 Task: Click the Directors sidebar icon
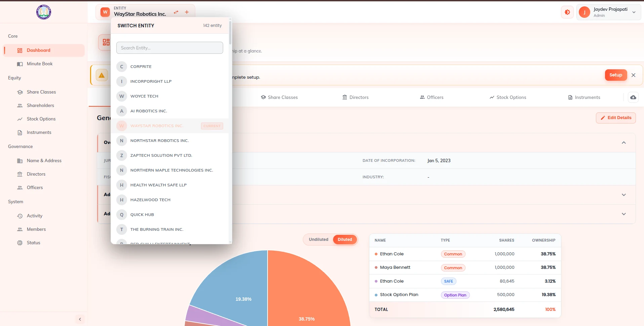point(20,174)
